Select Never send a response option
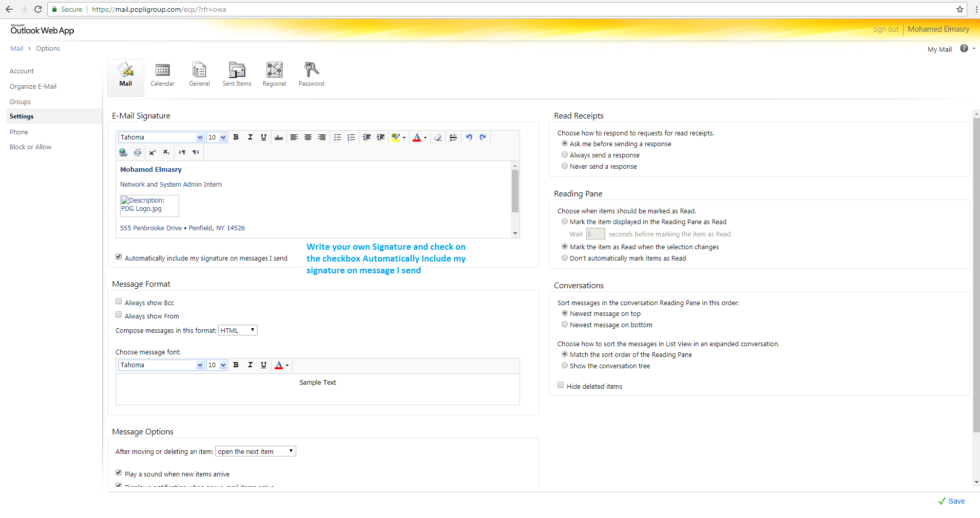 [565, 166]
